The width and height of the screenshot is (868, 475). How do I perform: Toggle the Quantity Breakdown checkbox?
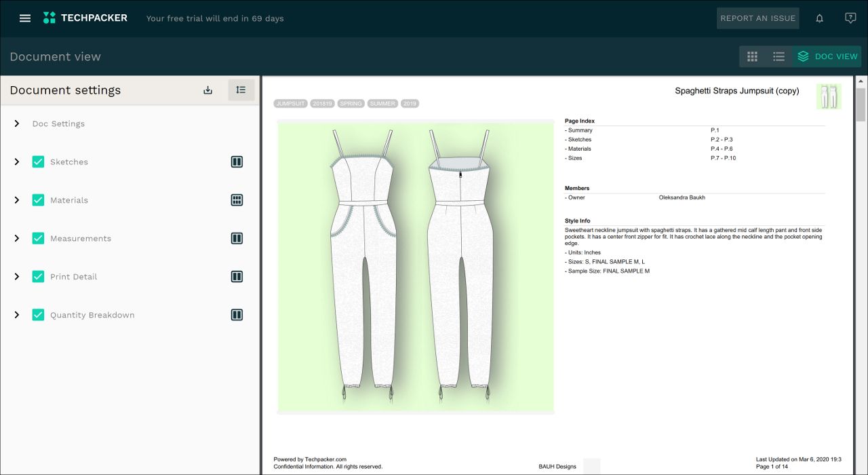[x=38, y=315]
